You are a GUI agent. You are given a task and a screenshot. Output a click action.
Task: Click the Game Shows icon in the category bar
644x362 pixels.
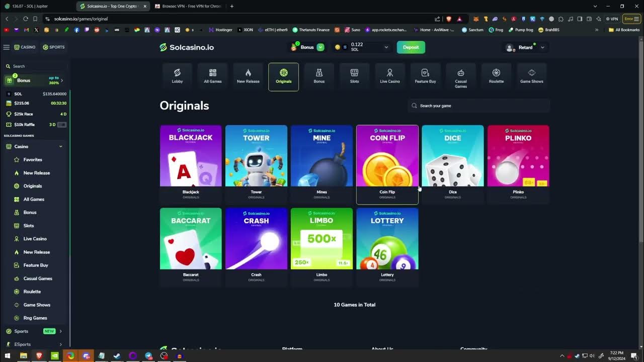(x=531, y=72)
